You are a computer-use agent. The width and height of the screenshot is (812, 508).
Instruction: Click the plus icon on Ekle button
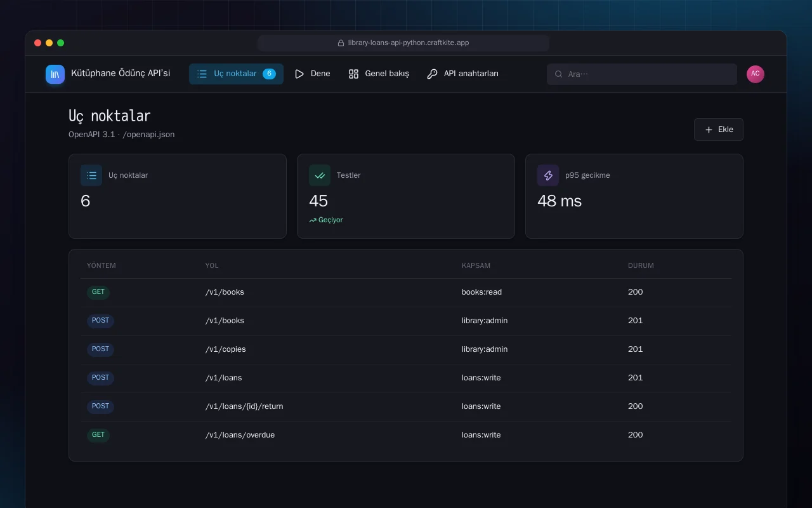709,130
